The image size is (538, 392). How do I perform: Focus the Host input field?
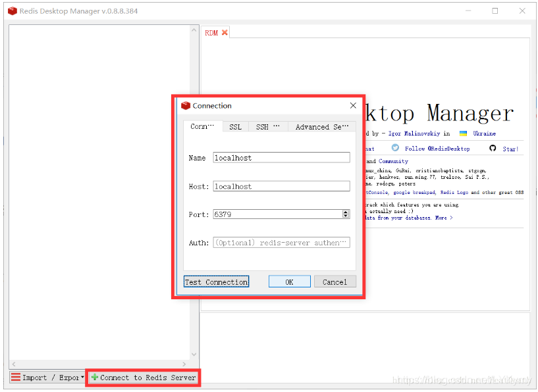tap(281, 186)
